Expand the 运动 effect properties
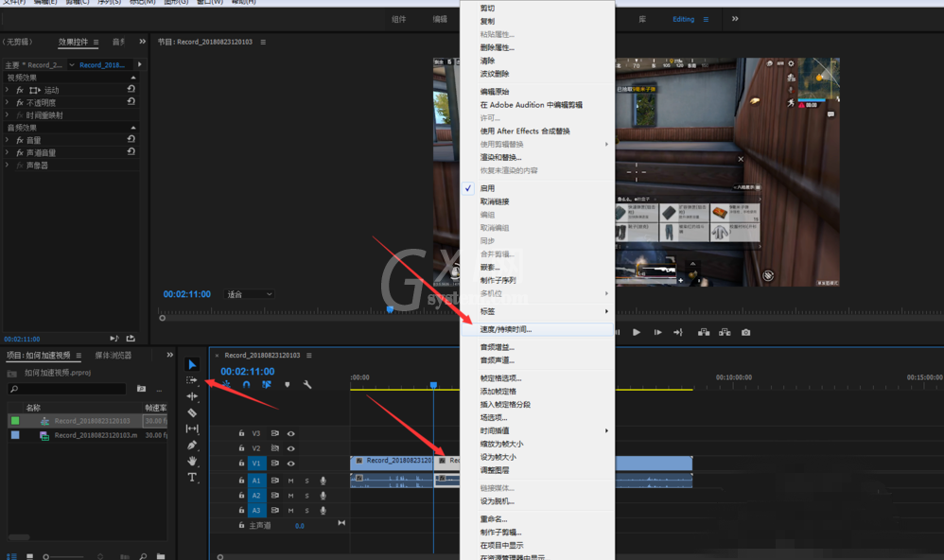 coord(8,90)
